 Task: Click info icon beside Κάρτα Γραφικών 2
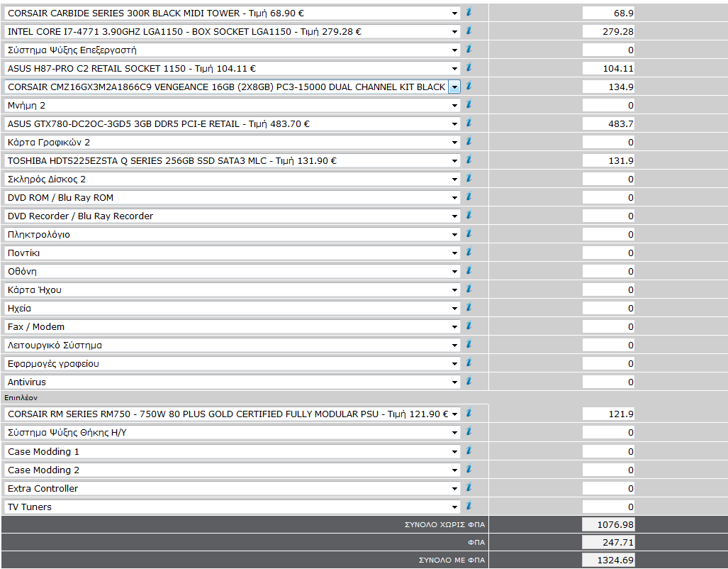469,141
